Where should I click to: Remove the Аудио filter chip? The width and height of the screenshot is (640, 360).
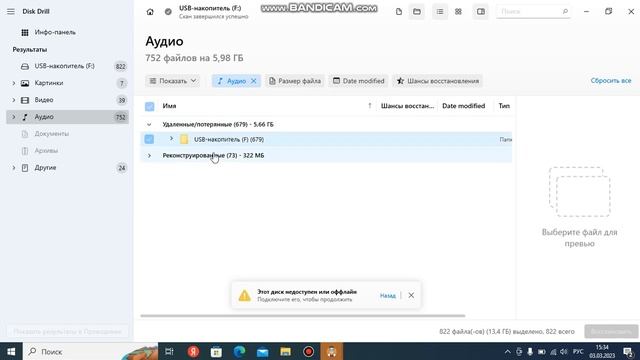[x=253, y=81]
